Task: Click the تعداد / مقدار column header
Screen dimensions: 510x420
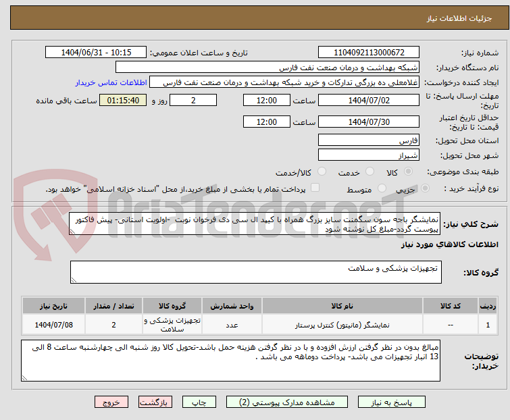Action: 113,306
